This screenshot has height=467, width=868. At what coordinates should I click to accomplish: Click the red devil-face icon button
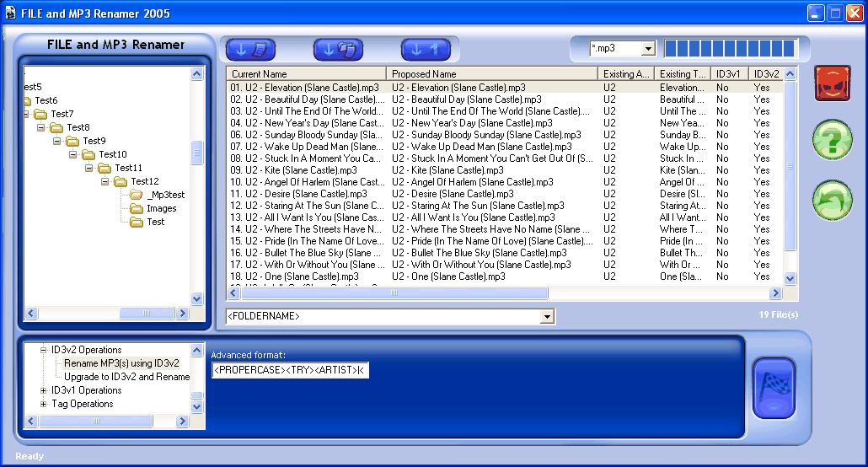tap(832, 83)
